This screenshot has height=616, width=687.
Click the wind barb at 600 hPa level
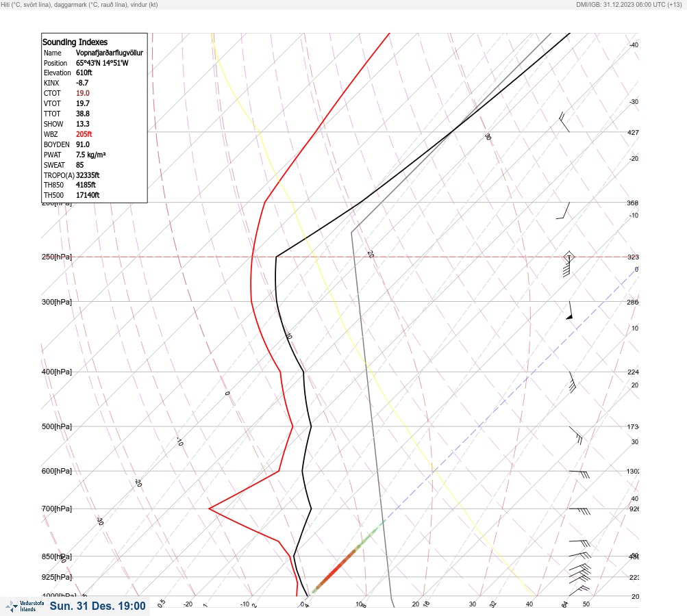579,474
